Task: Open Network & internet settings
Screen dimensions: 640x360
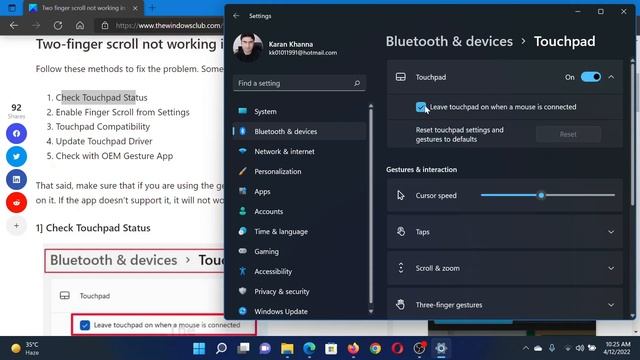Action: [x=299, y=151]
